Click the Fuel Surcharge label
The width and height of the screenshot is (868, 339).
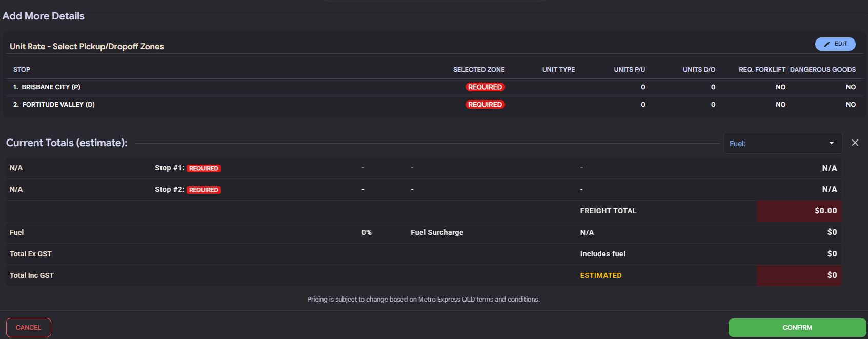[x=437, y=232]
